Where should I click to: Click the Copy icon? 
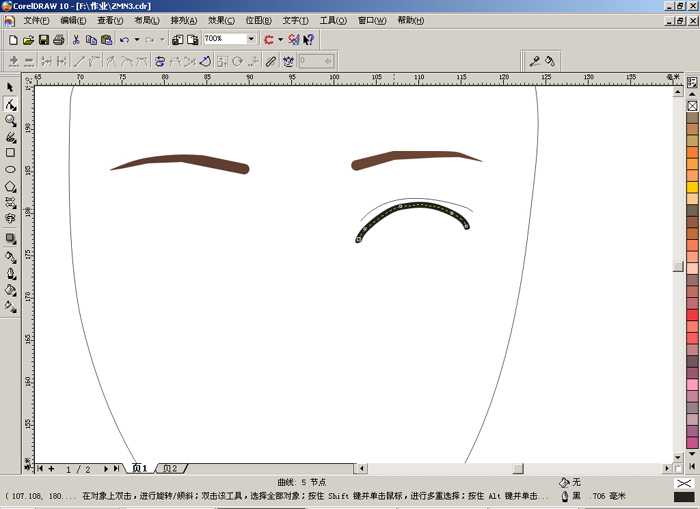[91, 40]
